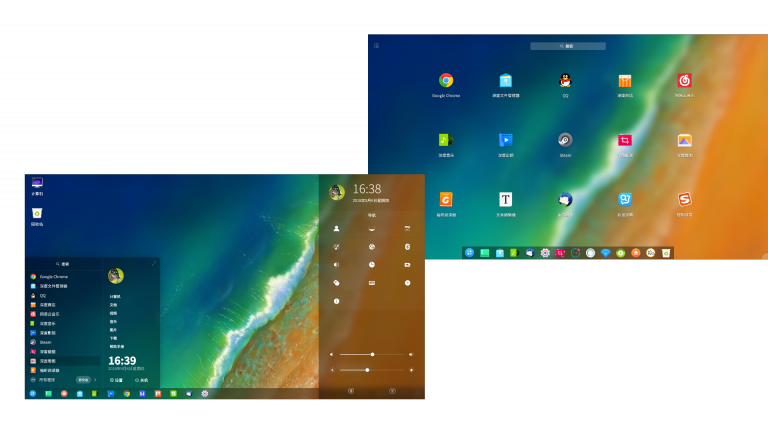Select Steam in the start menu list
The image size is (768, 432).
[x=46, y=342]
